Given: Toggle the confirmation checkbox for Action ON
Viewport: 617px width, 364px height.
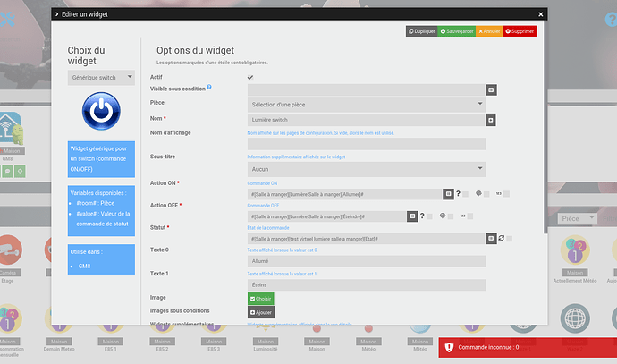Looking at the screenshot, I should pos(466,194).
